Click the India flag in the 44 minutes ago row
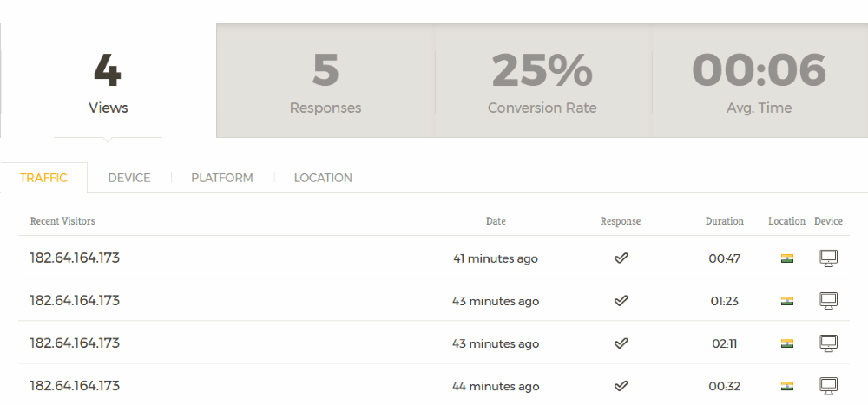This screenshot has width=868, height=405. coord(786,386)
